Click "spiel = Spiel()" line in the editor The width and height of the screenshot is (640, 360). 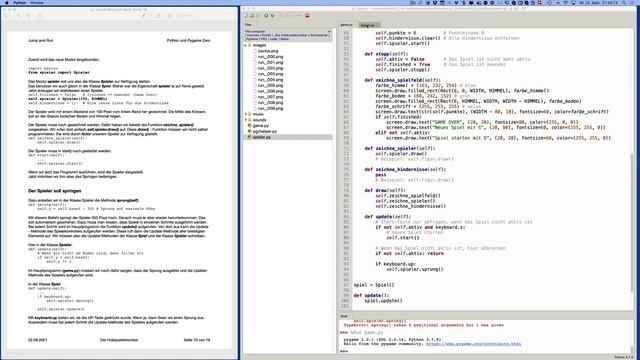tap(374, 285)
